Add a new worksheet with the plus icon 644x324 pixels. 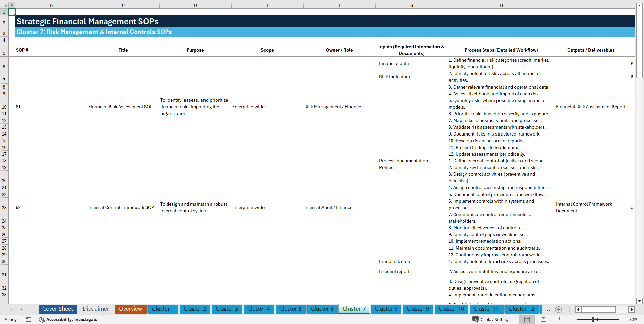[559, 310]
